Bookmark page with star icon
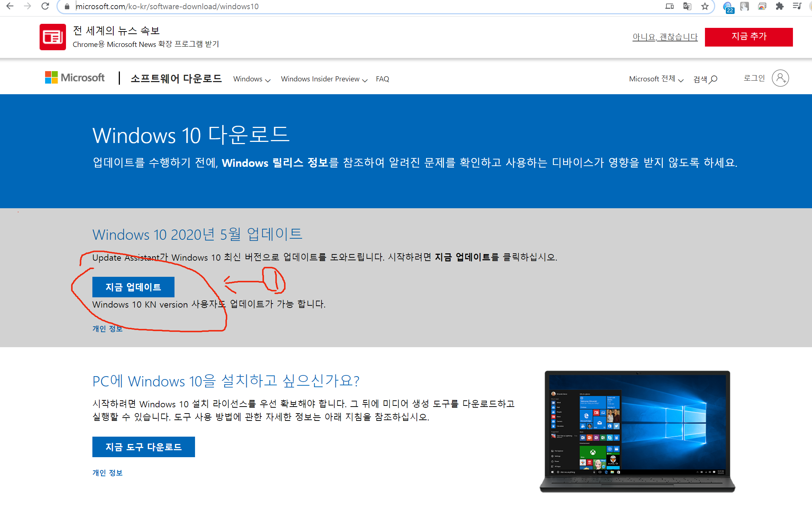The width and height of the screenshot is (812, 514). click(705, 6)
